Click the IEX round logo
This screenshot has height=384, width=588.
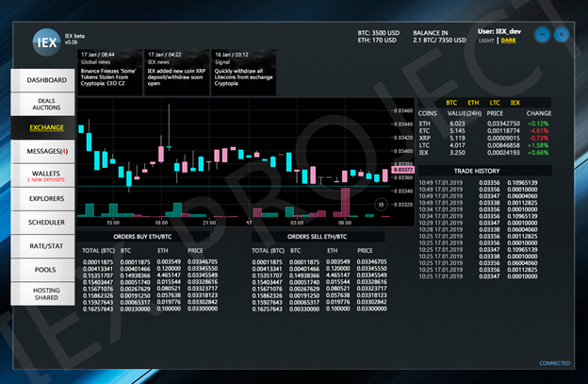pyautogui.click(x=46, y=42)
